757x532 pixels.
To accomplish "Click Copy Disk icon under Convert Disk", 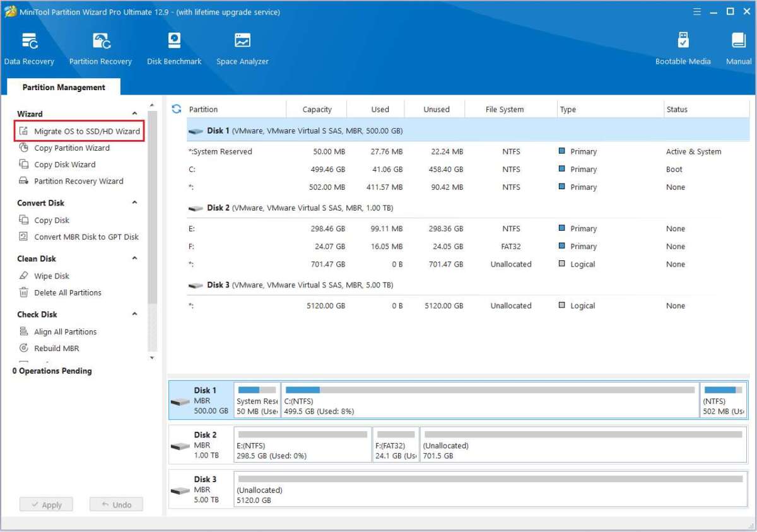I will pyautogui.click(x=24, y=220).
